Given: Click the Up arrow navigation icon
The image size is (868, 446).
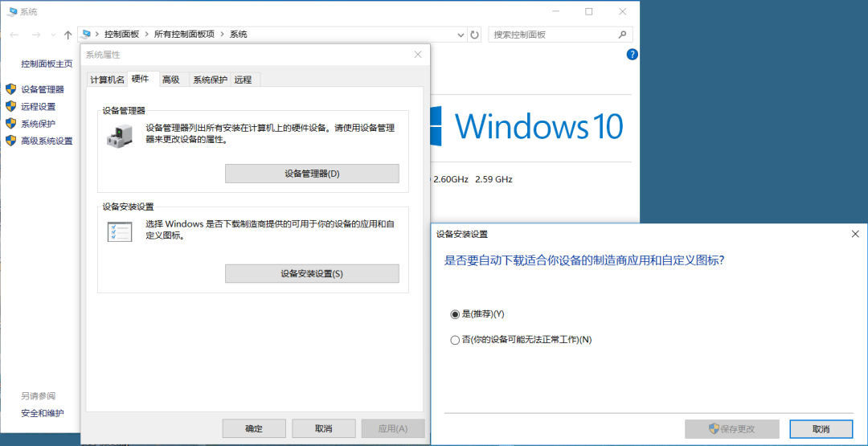Looking at the screenshot, I should point(68,35).
